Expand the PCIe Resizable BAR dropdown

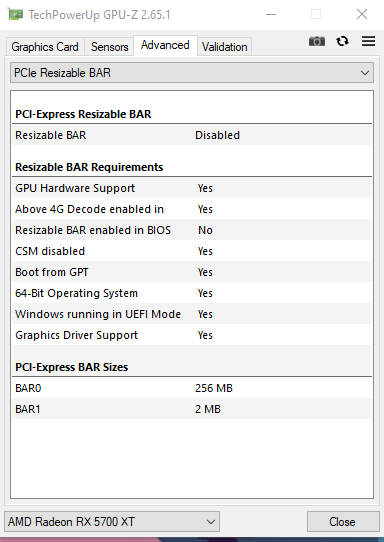[x=192, y=73]
